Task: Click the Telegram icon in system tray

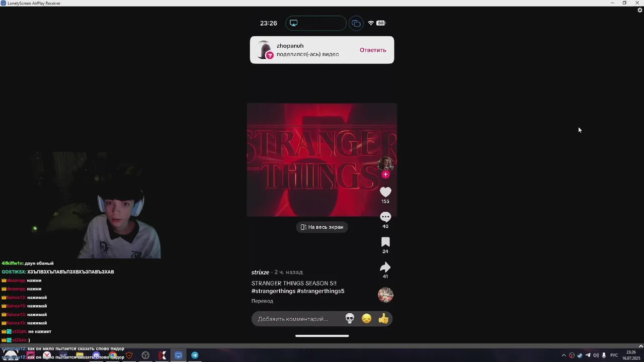Action: 588,355
